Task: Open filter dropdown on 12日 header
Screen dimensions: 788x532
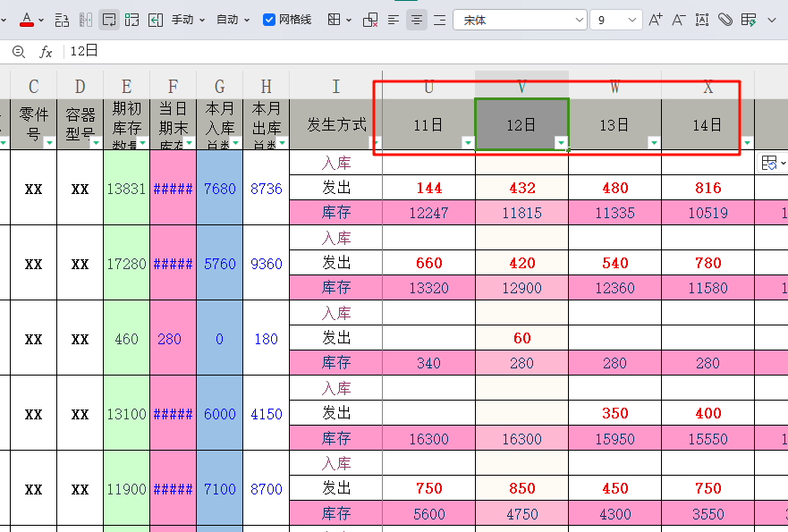Action: [x=561, y=143]
